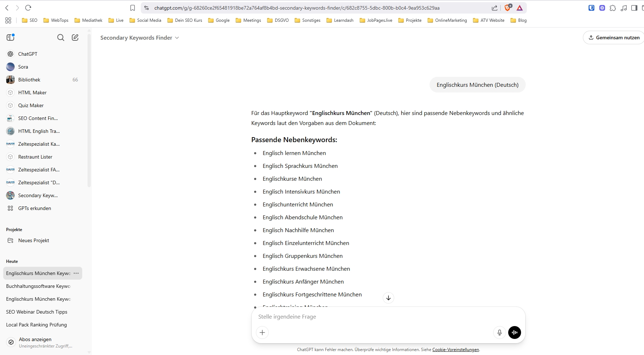Bookmark this page via the bookmark icon

pos(133,8)
